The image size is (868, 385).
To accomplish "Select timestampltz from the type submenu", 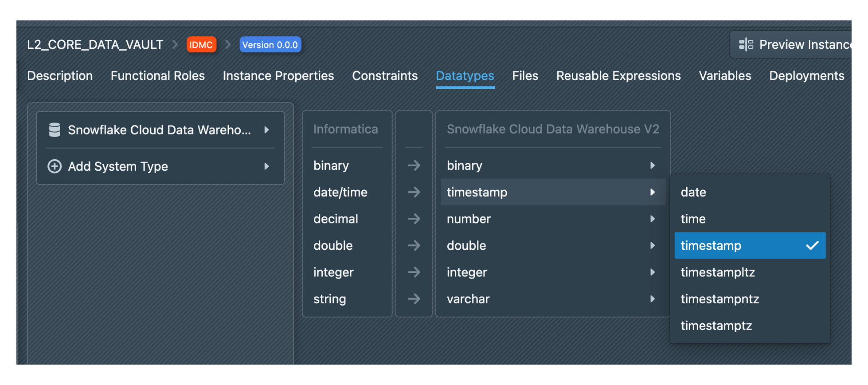I will (718, 272).
